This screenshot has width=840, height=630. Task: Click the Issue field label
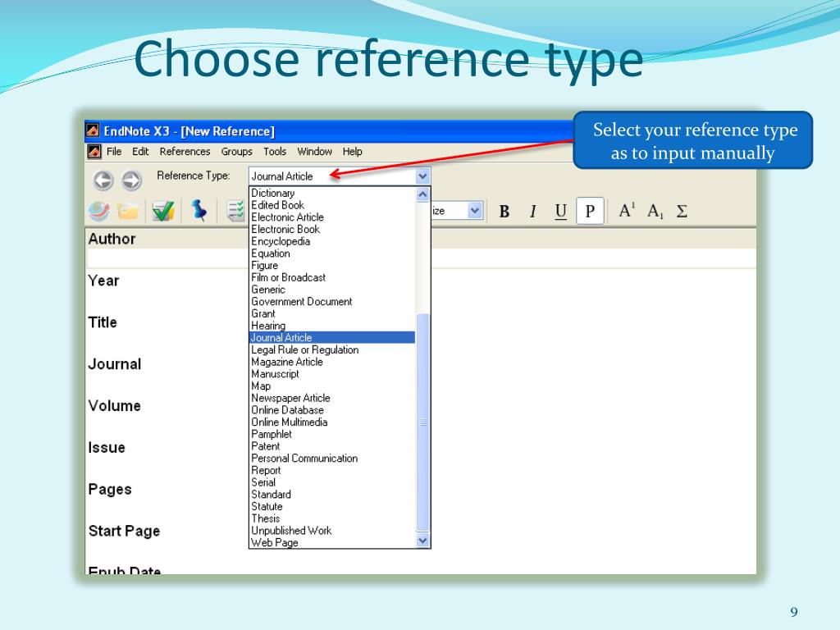107,448
